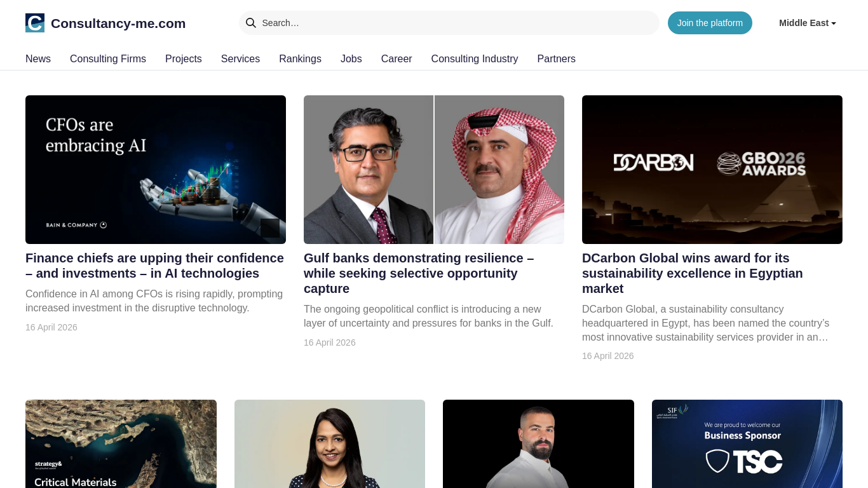The height and width of the screenshot is (488, 868).
Task: Open the article photo of bearded man in white
Action: (x=538, y=444)
